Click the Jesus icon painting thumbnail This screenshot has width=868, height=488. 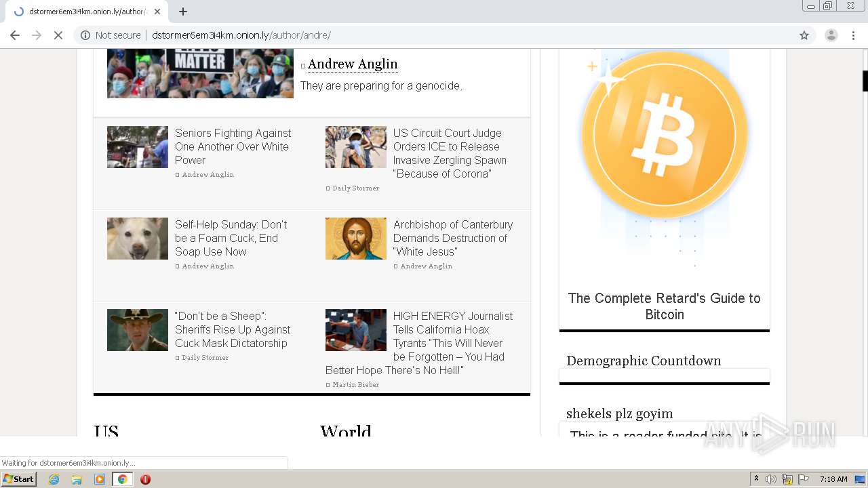tap(356, 239)
